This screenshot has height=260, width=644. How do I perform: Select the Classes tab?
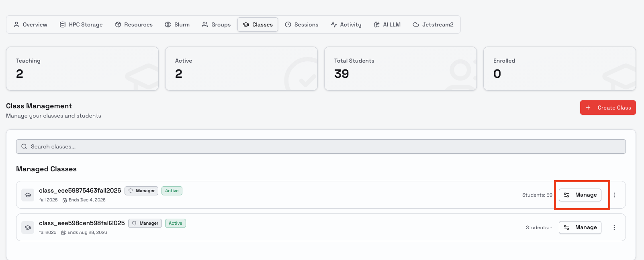click(258, 24)
